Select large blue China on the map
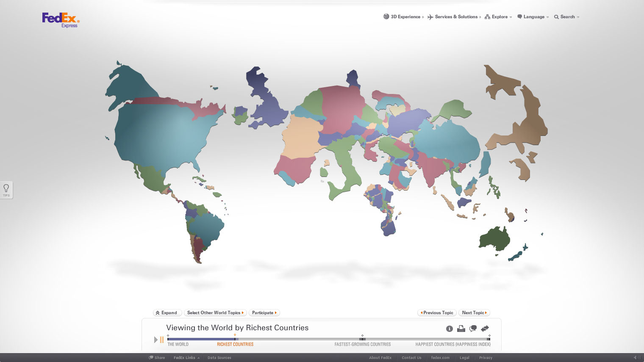 click(x=451, y=142)
